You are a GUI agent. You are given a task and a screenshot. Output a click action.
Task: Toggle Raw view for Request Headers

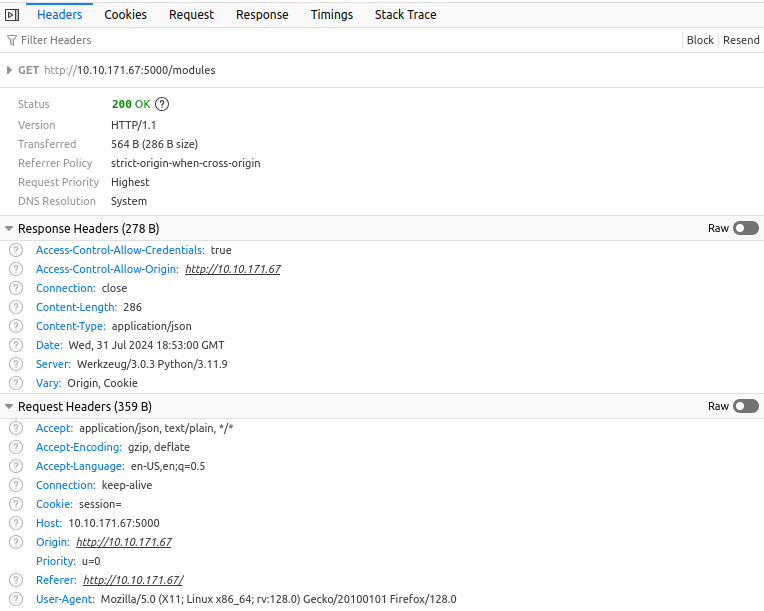pyautogui.click(x=745, y=406)
